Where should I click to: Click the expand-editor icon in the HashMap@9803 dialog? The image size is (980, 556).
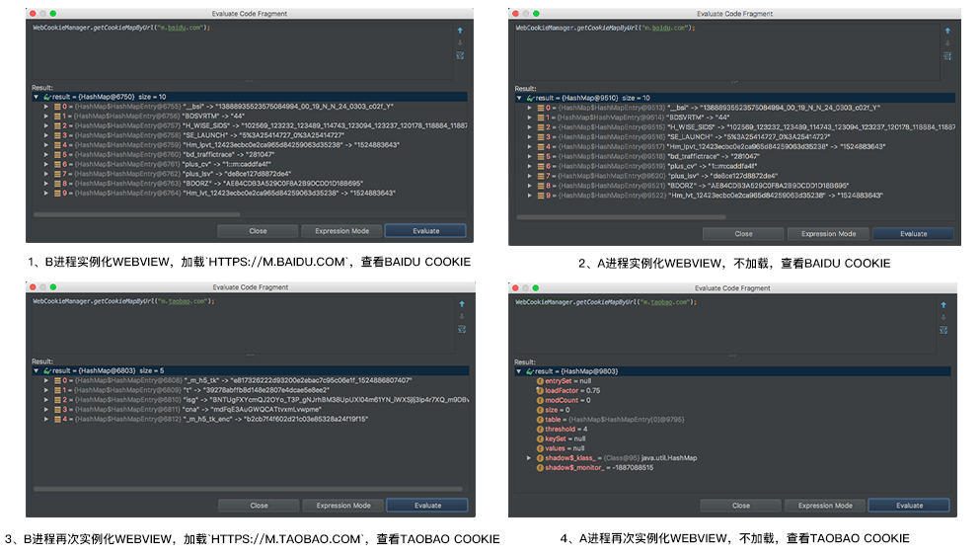(943, 330)
